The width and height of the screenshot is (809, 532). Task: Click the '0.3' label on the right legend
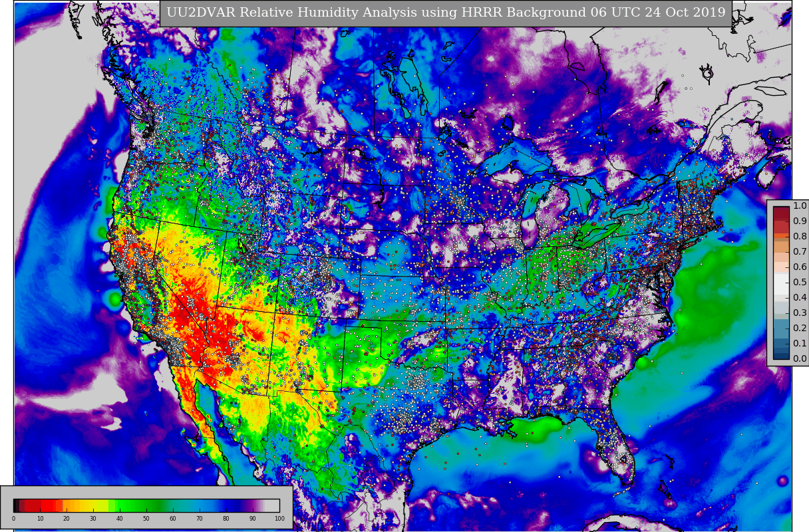[x=800, y=313]
